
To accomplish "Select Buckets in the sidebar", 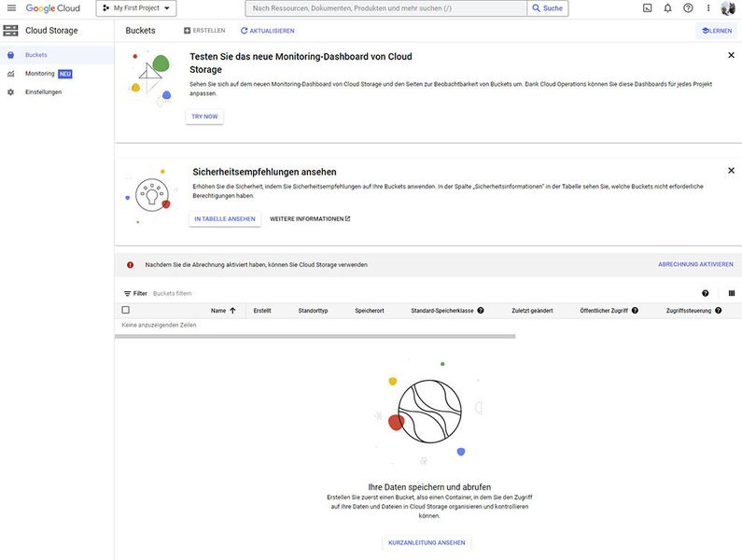I will (x=57, y=55).
